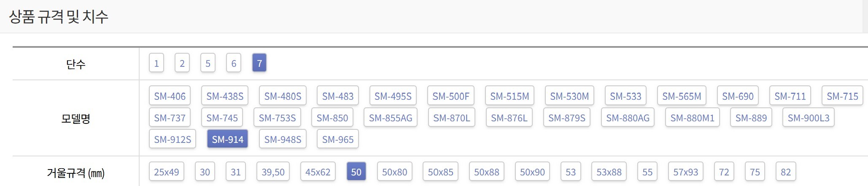Choose mirror size 39,50
Viewport: 868px width, 186px height.
tap(273, 172)
